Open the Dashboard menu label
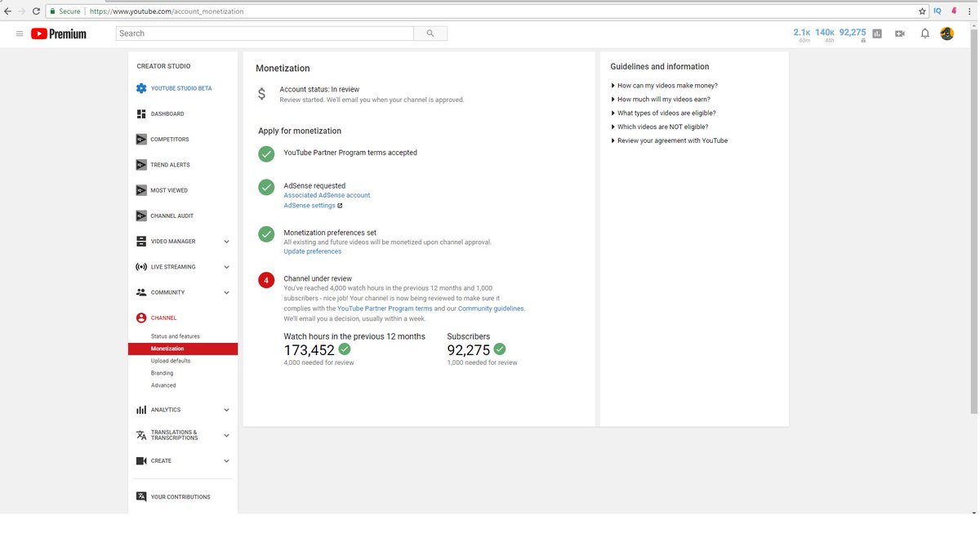The height and width of the screenshot is (551, 980). pyautogui.click(x=167, y=114)
